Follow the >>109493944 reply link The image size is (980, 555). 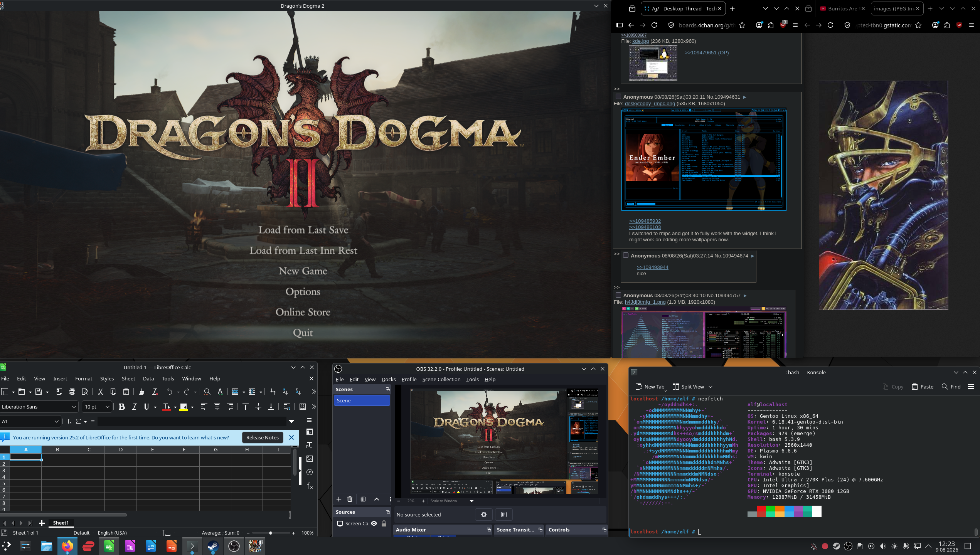click(652, 267)
